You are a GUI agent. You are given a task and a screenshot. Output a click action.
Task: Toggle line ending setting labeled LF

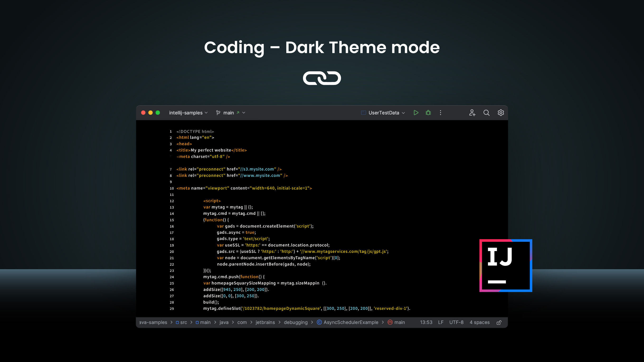point(441,322)
